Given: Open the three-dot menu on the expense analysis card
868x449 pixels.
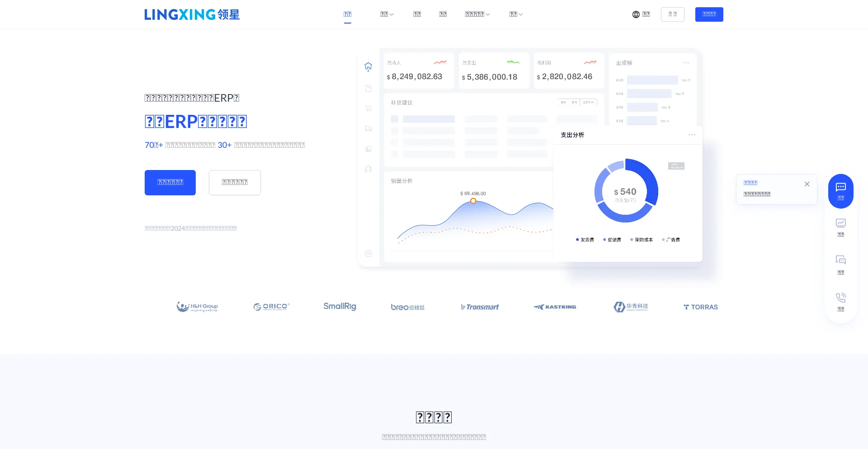Looking at the screenshot, I should [691, 135].
